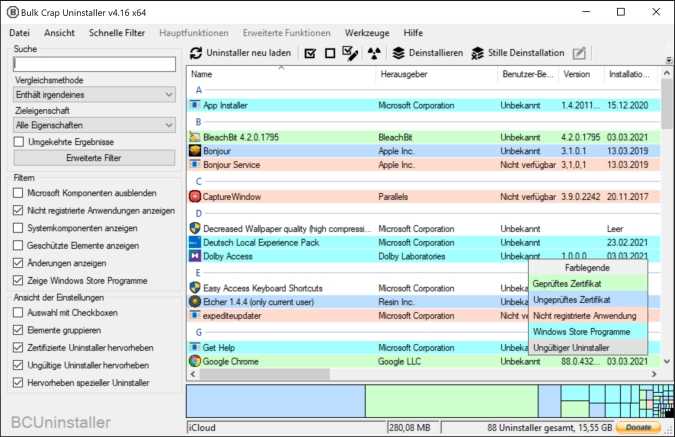Viewport: 675px width, 437px height.
Task: Click the Geprüftes Zertifikat legend color
Action: click(588, 284)
